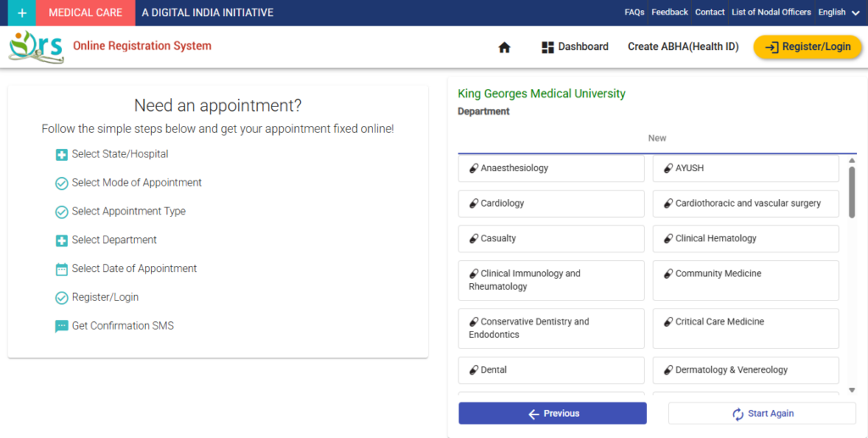Choose the Cardiology department
Viewport: 868px width, 438px height.
point(551,203)
